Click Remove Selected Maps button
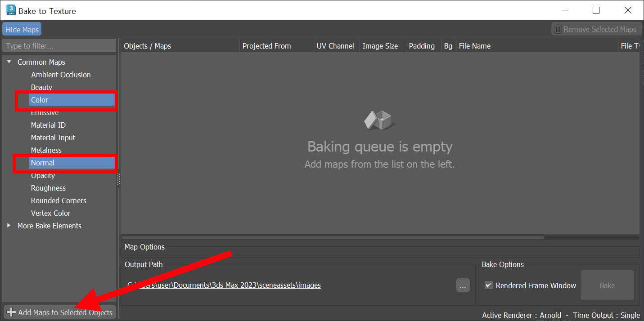 point(596,29)
